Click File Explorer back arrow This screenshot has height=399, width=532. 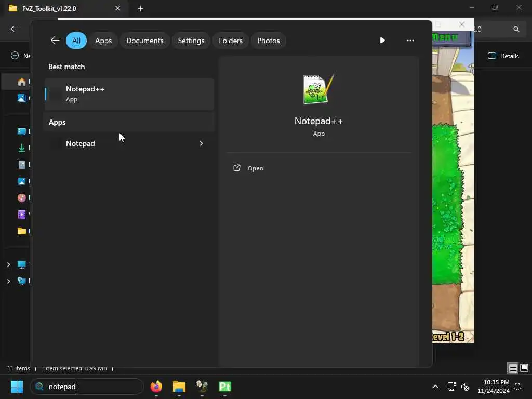14,29
